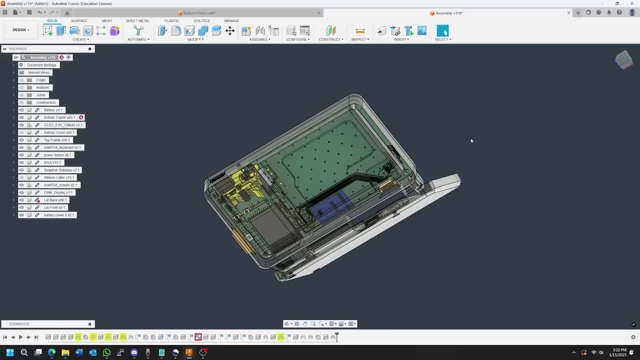Select the Extrude tool

click(x=61, y=31)
